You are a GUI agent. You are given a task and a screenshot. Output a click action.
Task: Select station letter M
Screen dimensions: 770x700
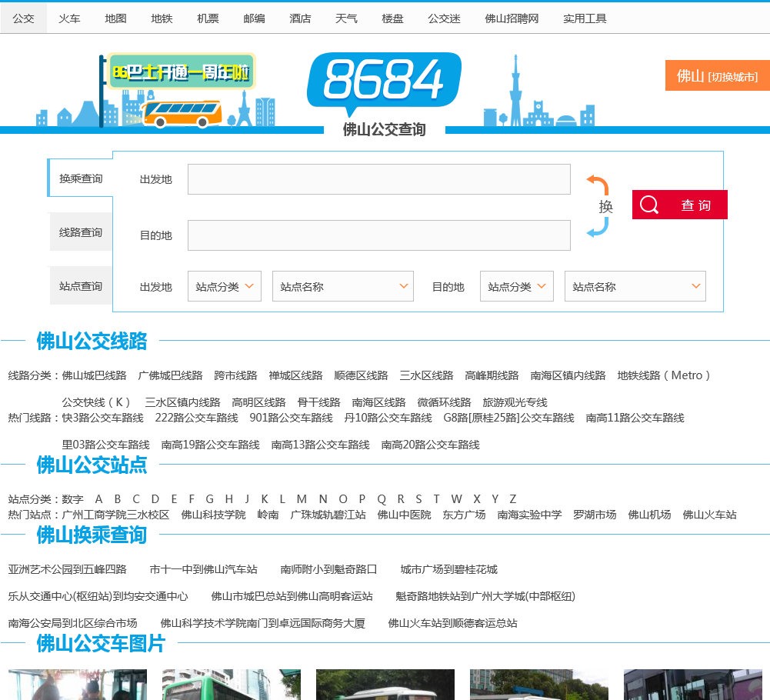tap(302, 499)
